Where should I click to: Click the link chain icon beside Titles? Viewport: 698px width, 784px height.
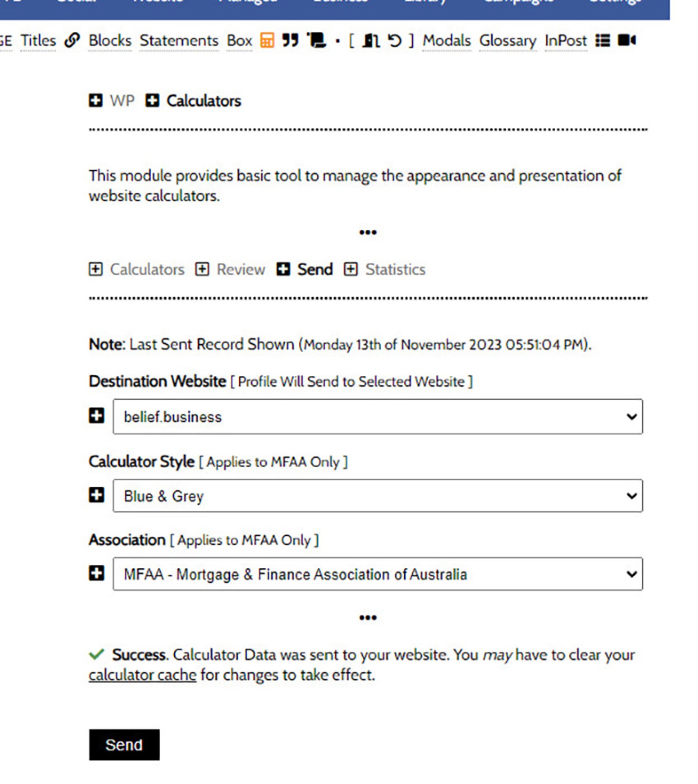coord(72,40)
